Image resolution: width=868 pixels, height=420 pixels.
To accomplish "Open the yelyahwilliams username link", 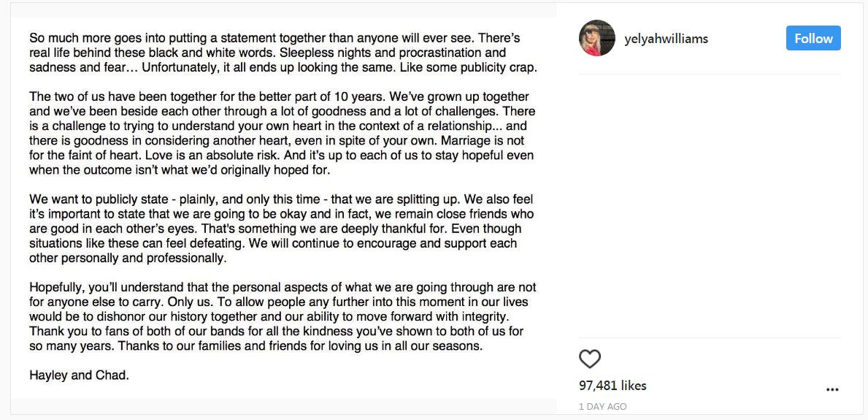I will [x=666, y=39].
